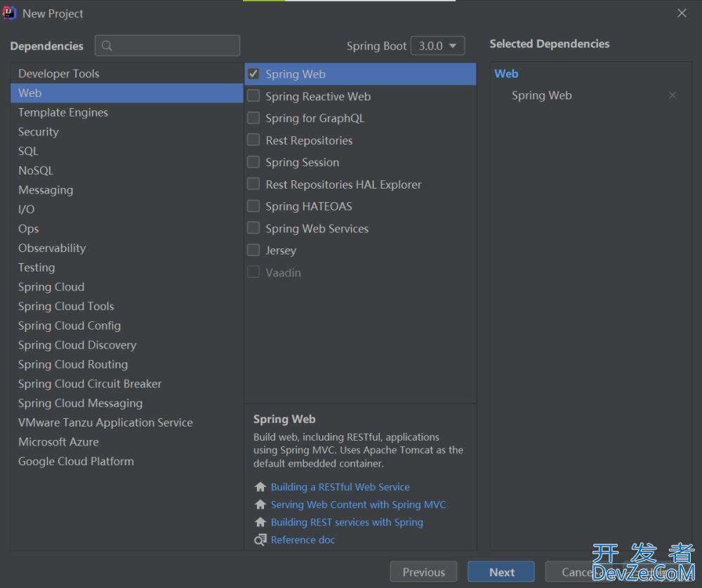Viewport: 702px width, 588px height.
Task: Remove Spring Web from selected dependencies
Action: click(672, 95)
